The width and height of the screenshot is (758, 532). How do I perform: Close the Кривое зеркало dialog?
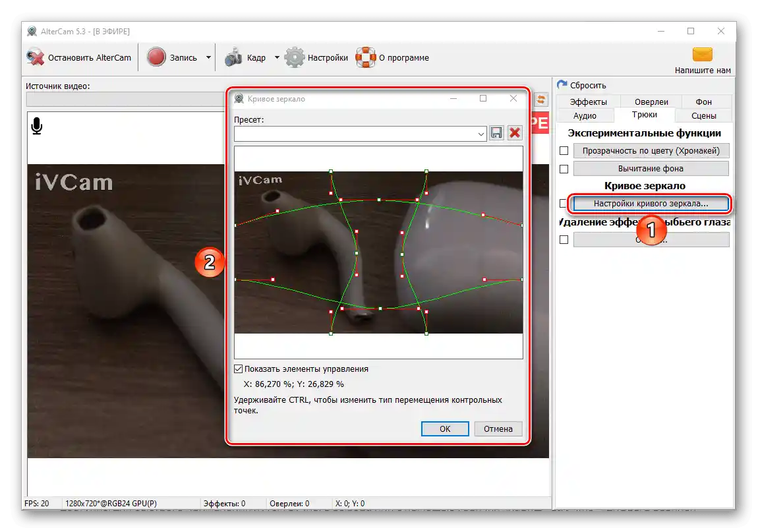click(513, 99)
